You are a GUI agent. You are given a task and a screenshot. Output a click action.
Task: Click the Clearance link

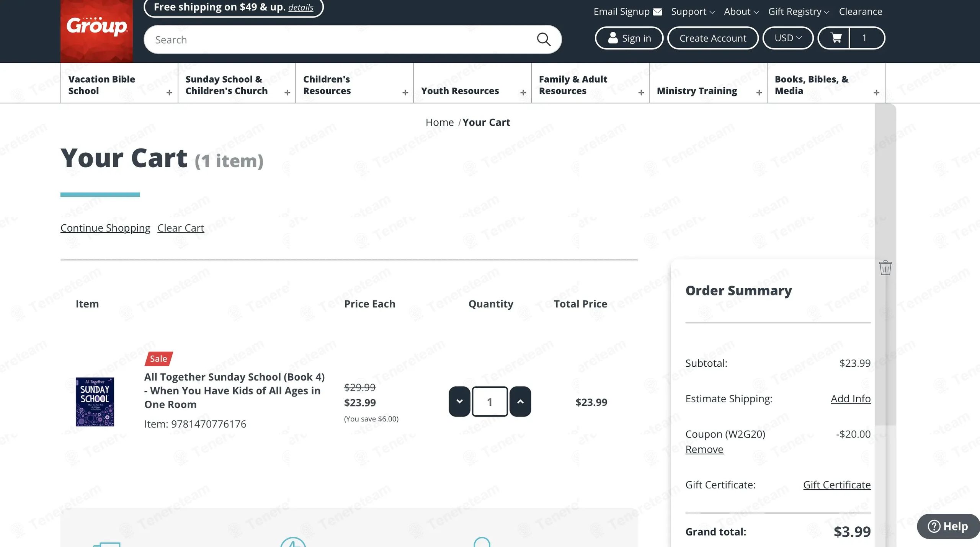click(860, 11)
